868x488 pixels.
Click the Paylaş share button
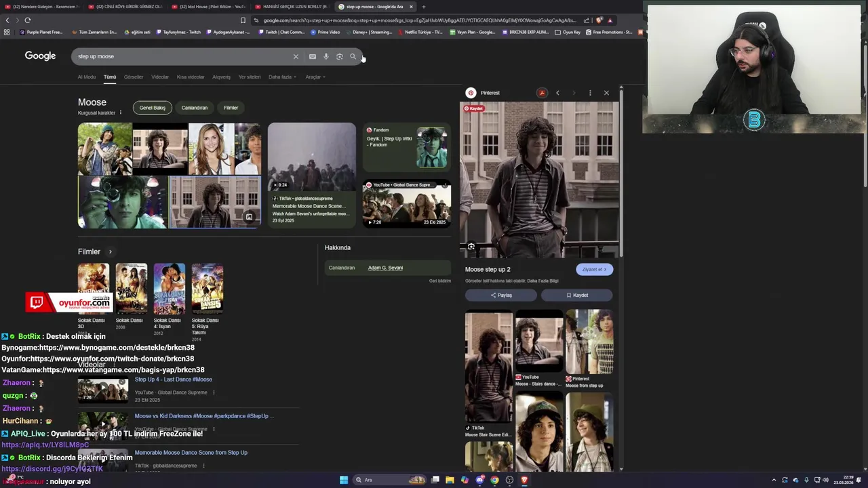point(501,295)
